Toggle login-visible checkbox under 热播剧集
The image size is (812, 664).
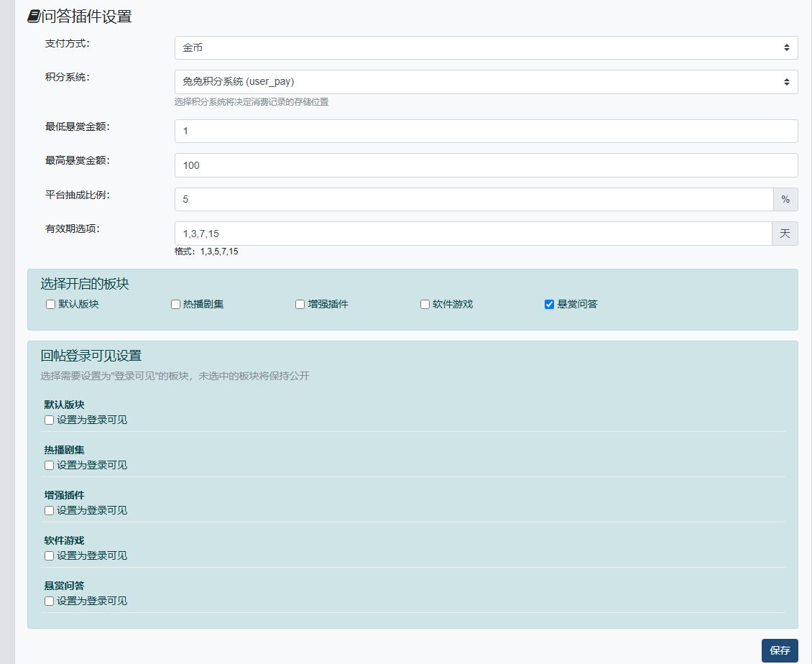click(x=50, y=466)
